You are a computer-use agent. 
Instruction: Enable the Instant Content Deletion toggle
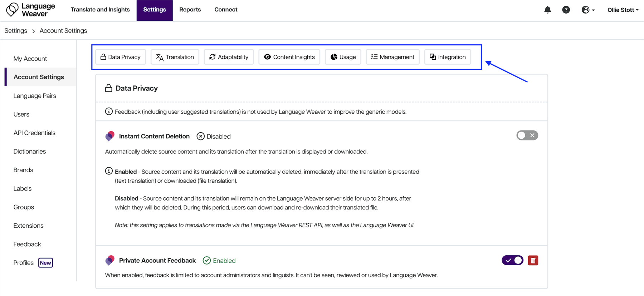coord(527,135)
